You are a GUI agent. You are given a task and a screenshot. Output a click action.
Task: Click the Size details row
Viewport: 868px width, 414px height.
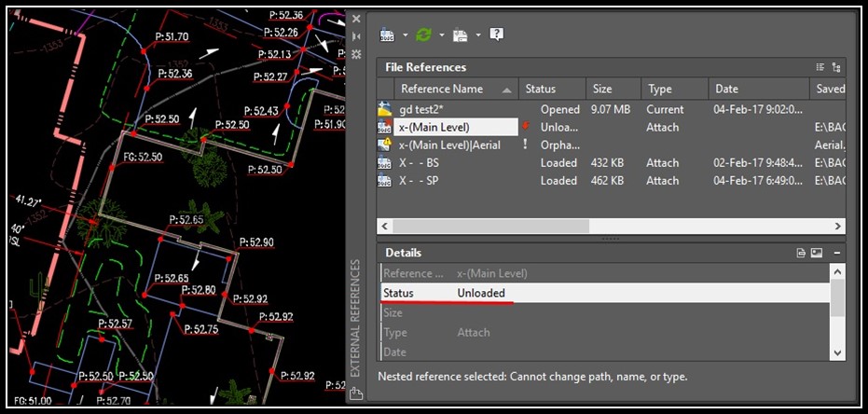(x=606, y=312)
